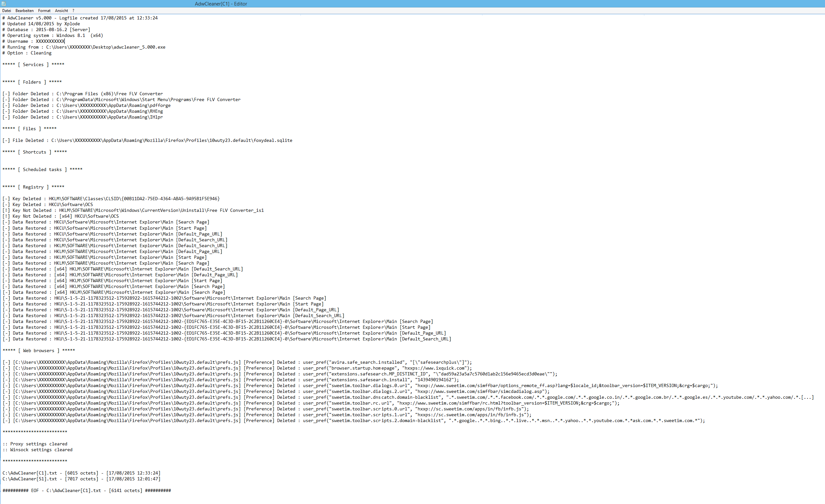Open the Ansicht menu
The height and width of the screenshot is (504, 825).
[62, 11]
